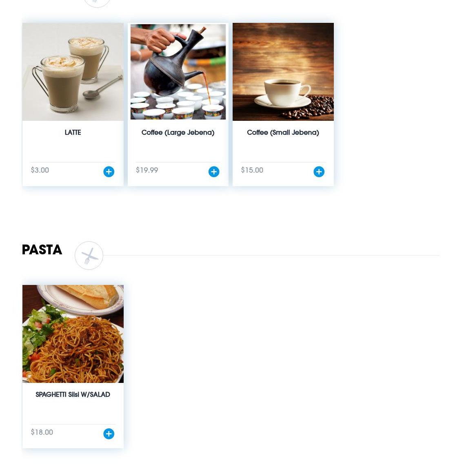Click the $18.00 spaghetti price

[x=42, y=432]
